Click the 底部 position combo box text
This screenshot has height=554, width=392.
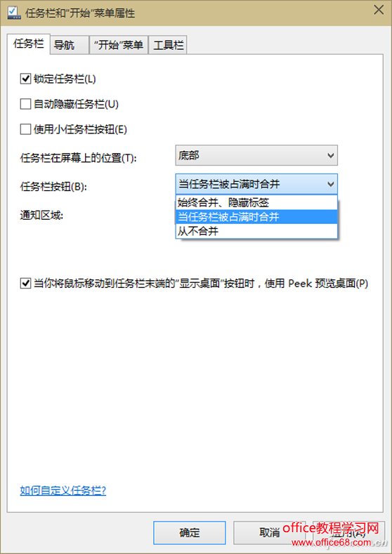[189, 155]
